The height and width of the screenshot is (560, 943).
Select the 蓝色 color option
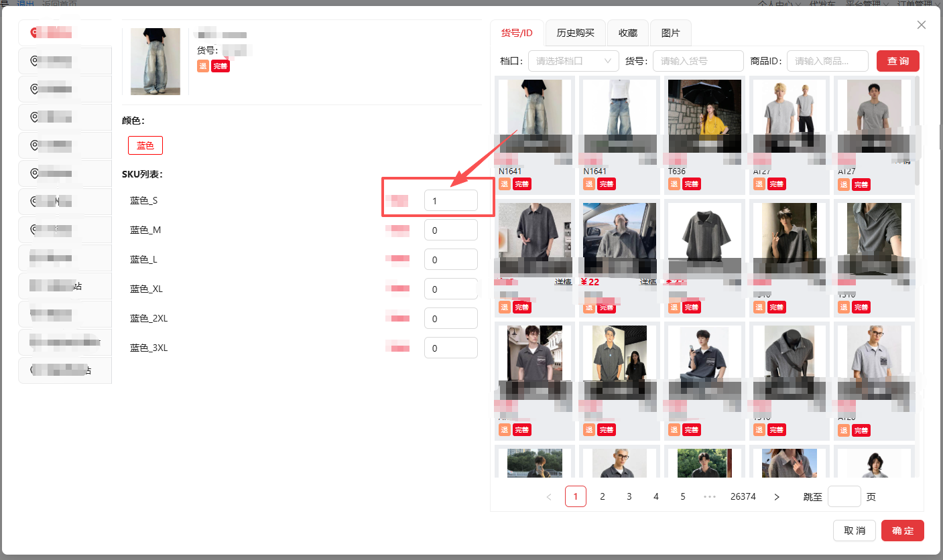tap(145, 145)
